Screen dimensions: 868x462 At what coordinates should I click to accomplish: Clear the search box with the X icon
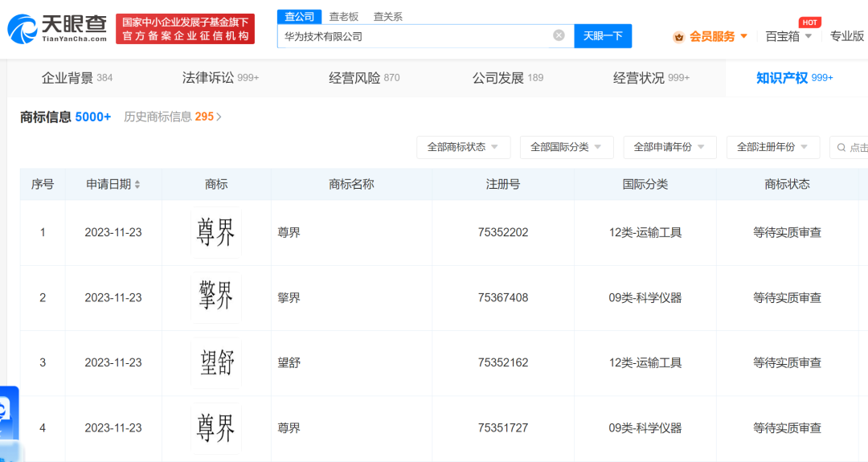tap(559, 35)
